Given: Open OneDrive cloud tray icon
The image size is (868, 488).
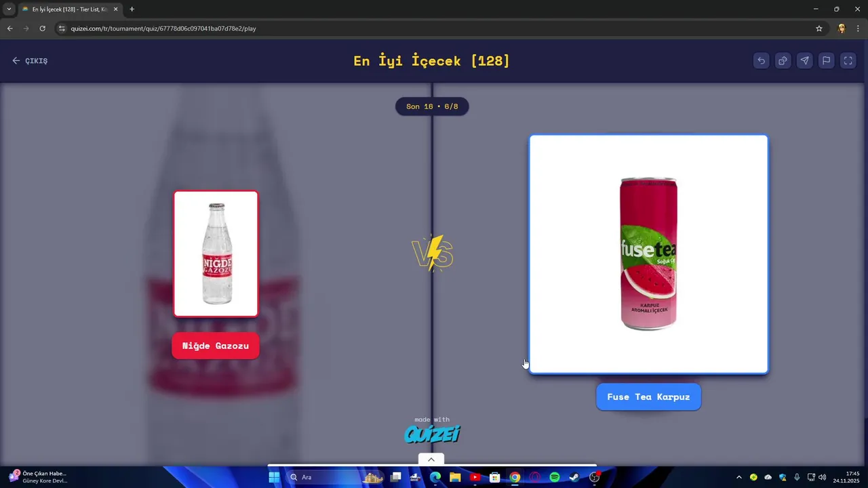Looking at the screenshot, I should (x=768, y=477).
